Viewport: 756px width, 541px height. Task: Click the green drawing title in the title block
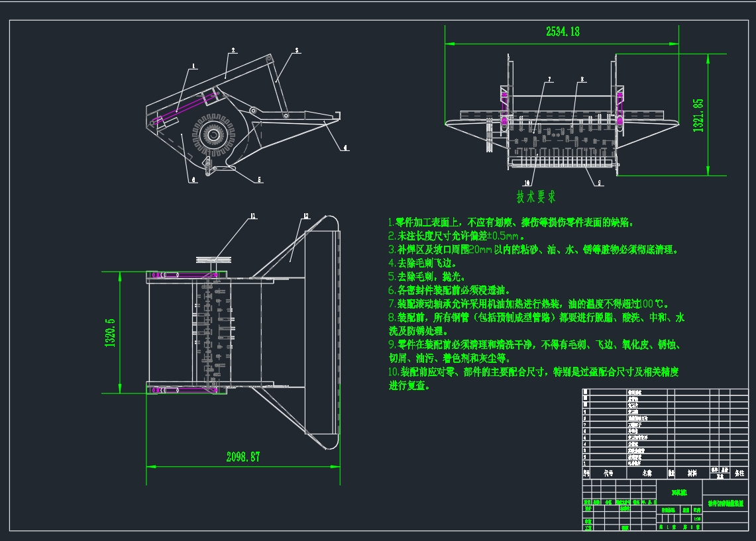point(726,503)
